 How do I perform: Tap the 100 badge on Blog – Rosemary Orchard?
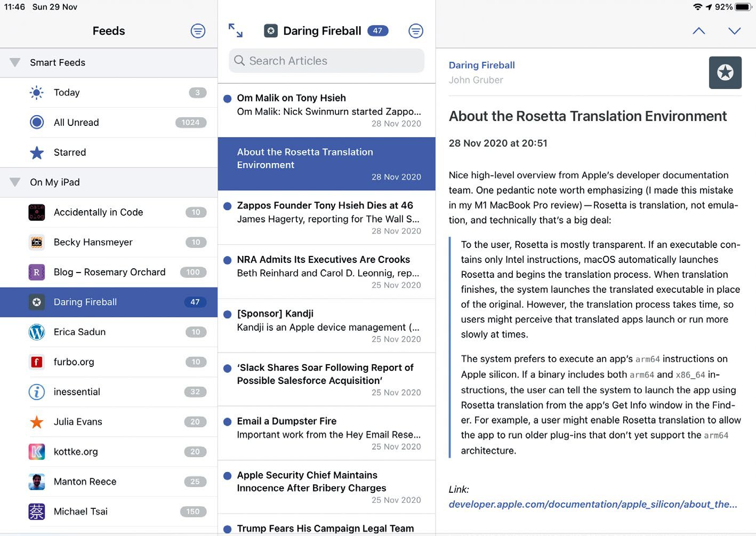(193, 272)
